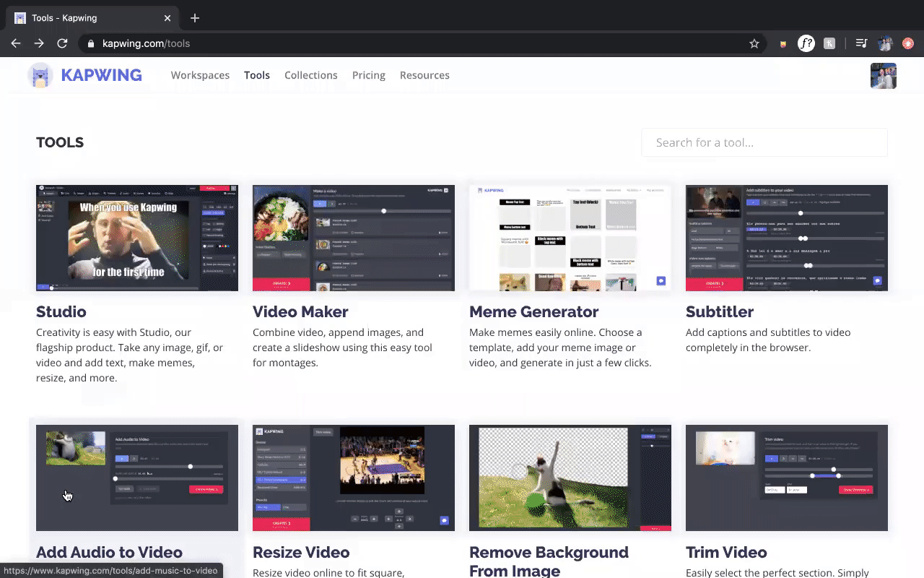Click the gray K extension icon
This screenshot has height=578, width=924.
pos(829,43)
